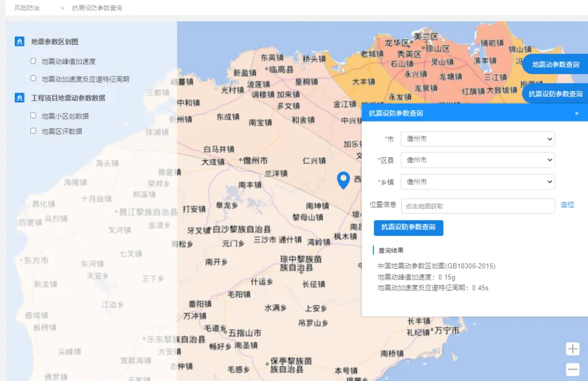
Task: Close the 抗震设防参数查询 dialog
Action: (577, 114)
